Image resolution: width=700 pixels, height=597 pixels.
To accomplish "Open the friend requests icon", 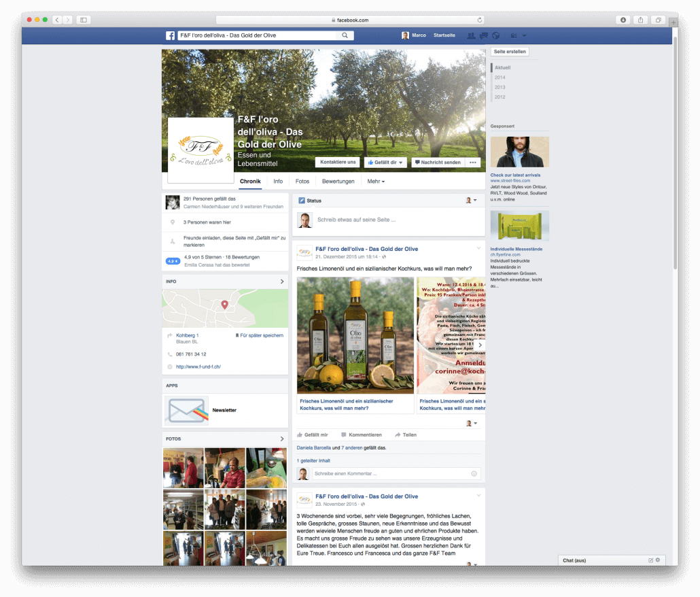I will point(470,36).
